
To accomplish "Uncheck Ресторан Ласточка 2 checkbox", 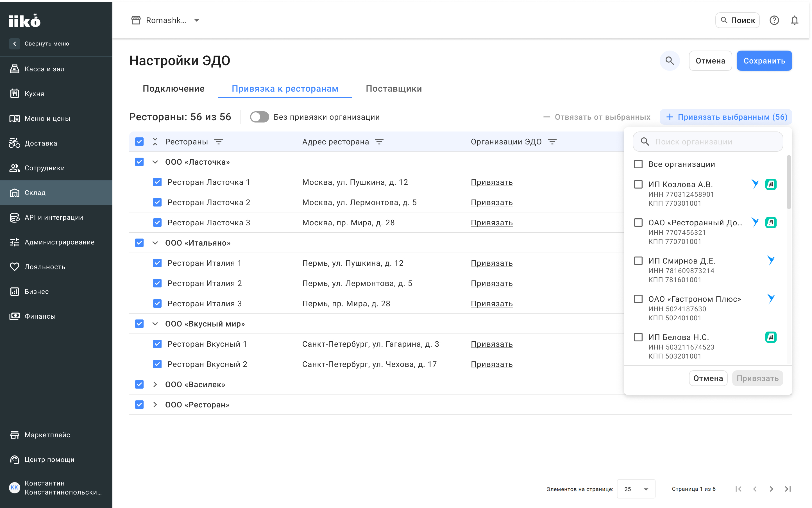I will (157, 202).
